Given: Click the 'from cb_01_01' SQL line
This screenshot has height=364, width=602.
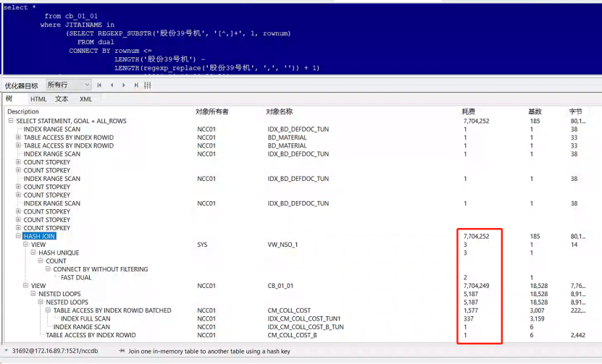Looking at the screenshot, I should click(x=71, y=16).
